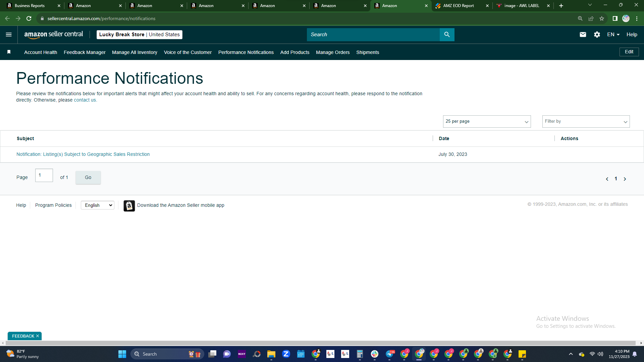
Task: Open File Explorer from the taskbar
Action: point(271,354)
